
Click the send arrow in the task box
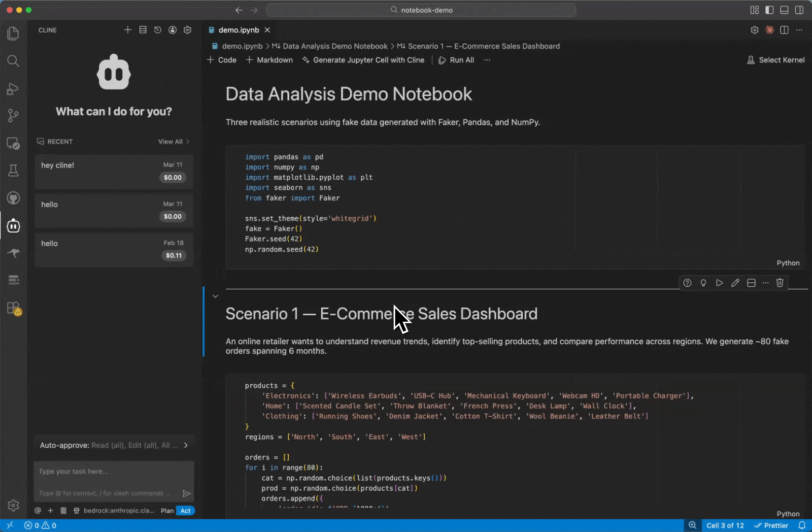(x=186, y=493)
